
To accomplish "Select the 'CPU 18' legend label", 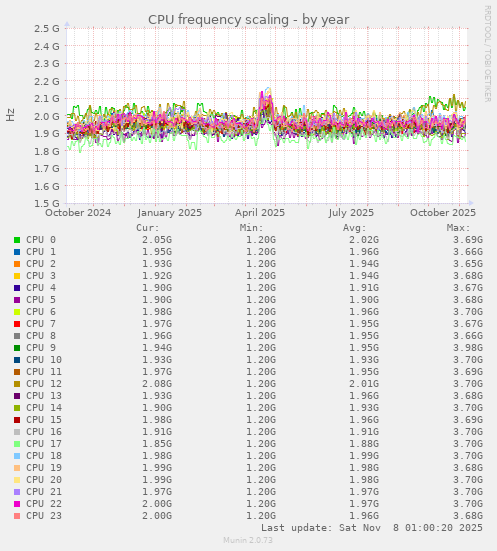I will [44, 456].
